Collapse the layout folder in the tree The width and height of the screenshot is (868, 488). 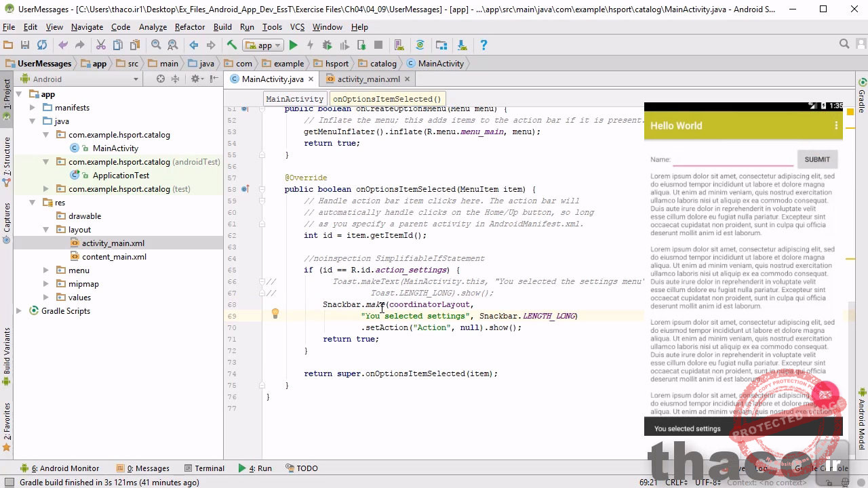[45, 230]
